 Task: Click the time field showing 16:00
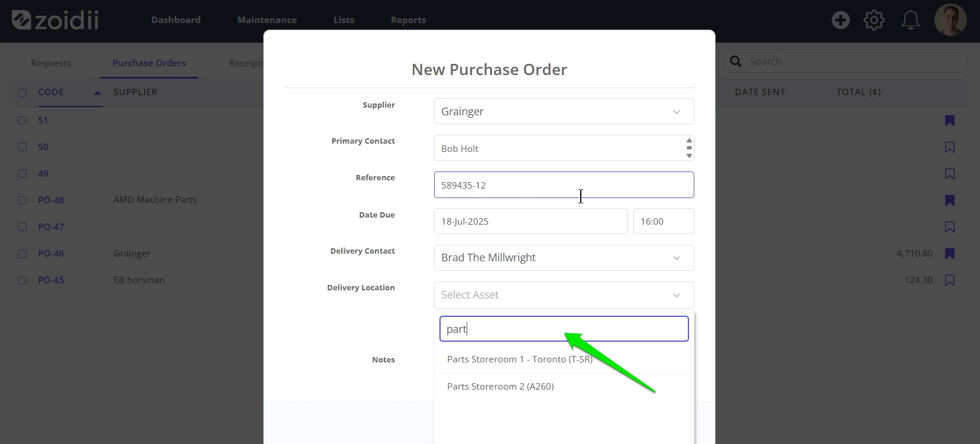click(x=664, y=221)
